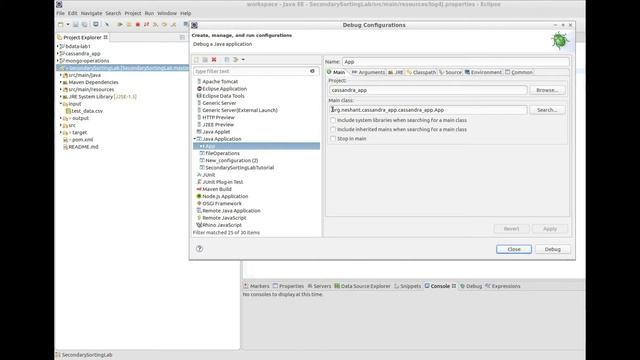Click the Collapse All icon in configurations toolbar
The width and height of the screenshot is (640, 360).
pos(227,60)
